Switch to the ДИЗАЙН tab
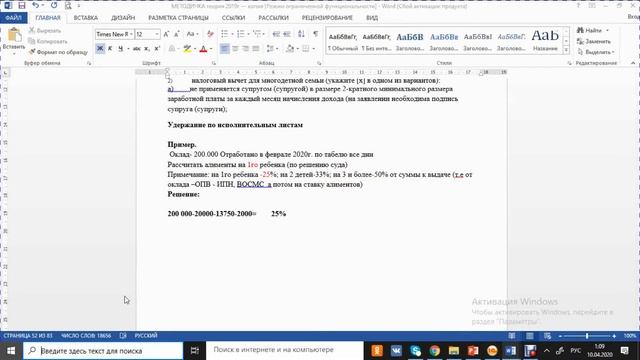This screenshot has width=640, height=360. (123, 18)
